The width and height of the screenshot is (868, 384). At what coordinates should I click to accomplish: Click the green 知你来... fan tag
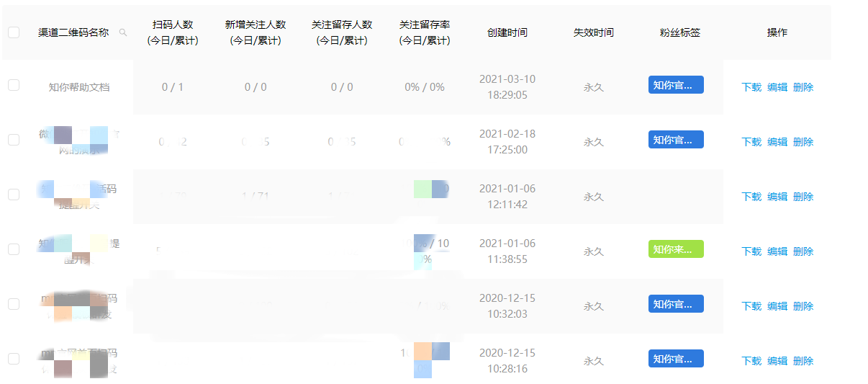(676, 249)
